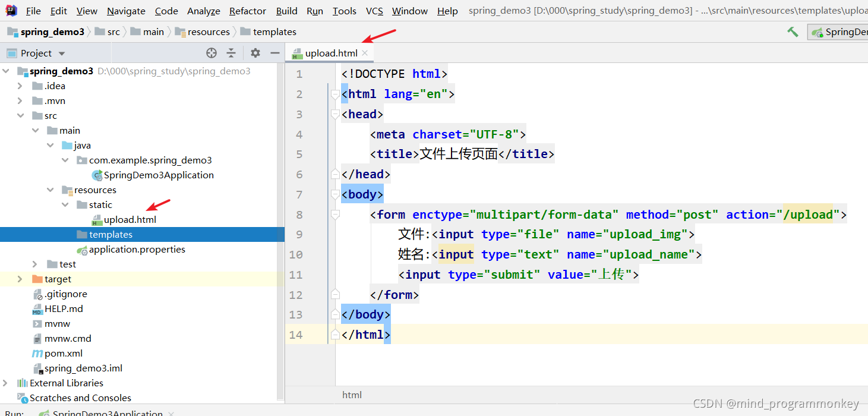Click line number 14 in the gutter
868x416 pixels.
click(x=296, y=335)
